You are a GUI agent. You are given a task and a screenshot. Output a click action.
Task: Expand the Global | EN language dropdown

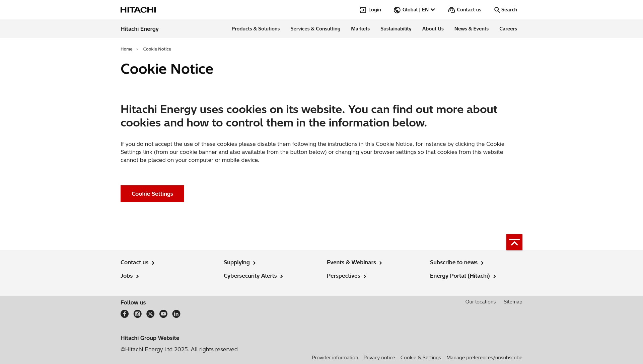pyautogui.click(x=419, y=10)
